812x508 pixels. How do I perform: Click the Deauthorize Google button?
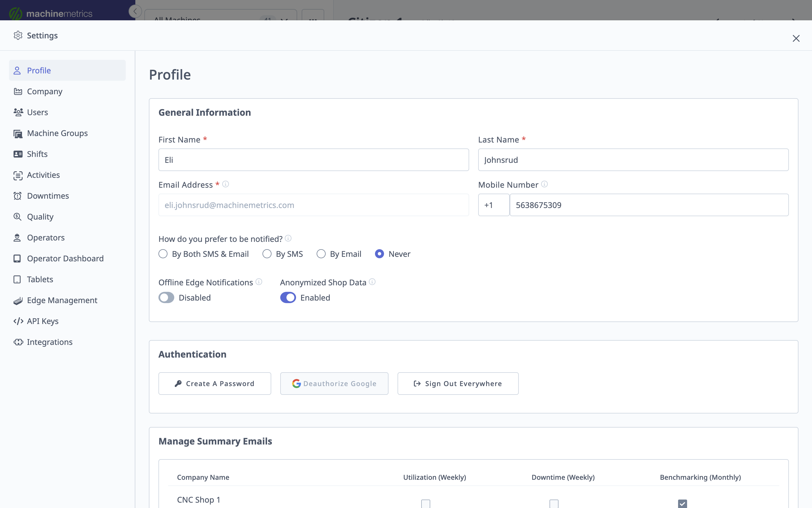click(334, 383)
